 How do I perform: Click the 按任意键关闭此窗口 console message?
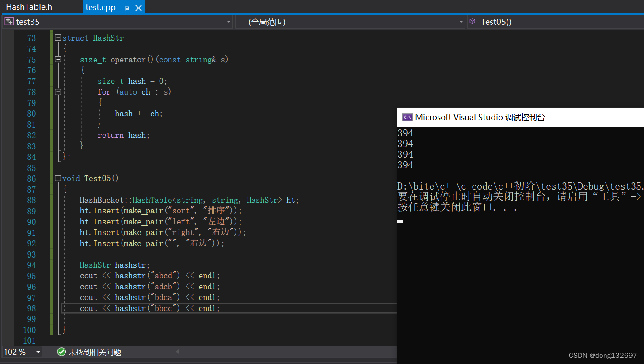point(457,207)
